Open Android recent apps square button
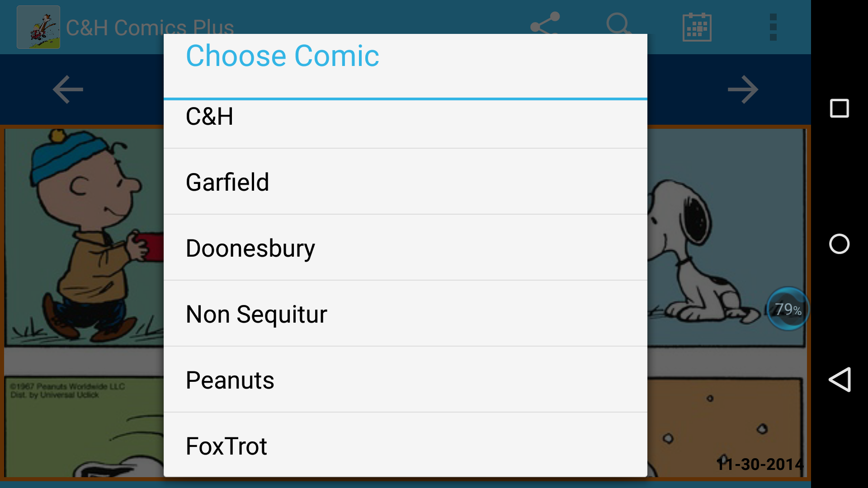868x488 pixels. (x=839, y=108)
